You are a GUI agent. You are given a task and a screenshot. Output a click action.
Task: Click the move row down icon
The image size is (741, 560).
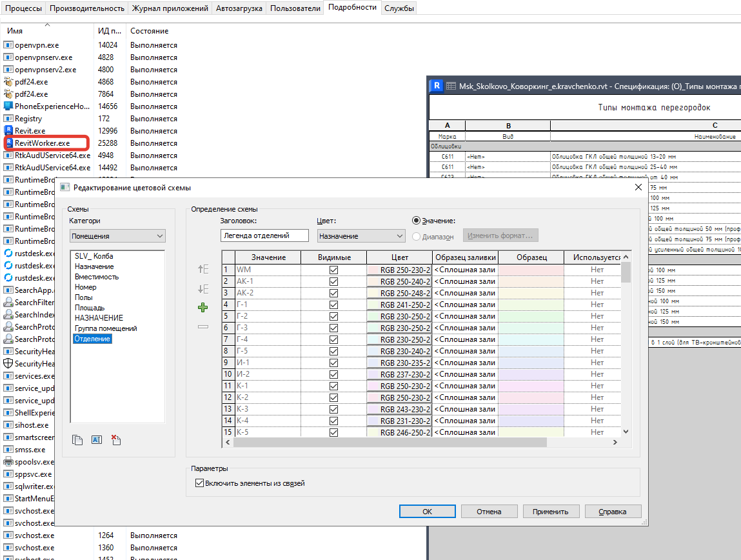click(203, 289)
